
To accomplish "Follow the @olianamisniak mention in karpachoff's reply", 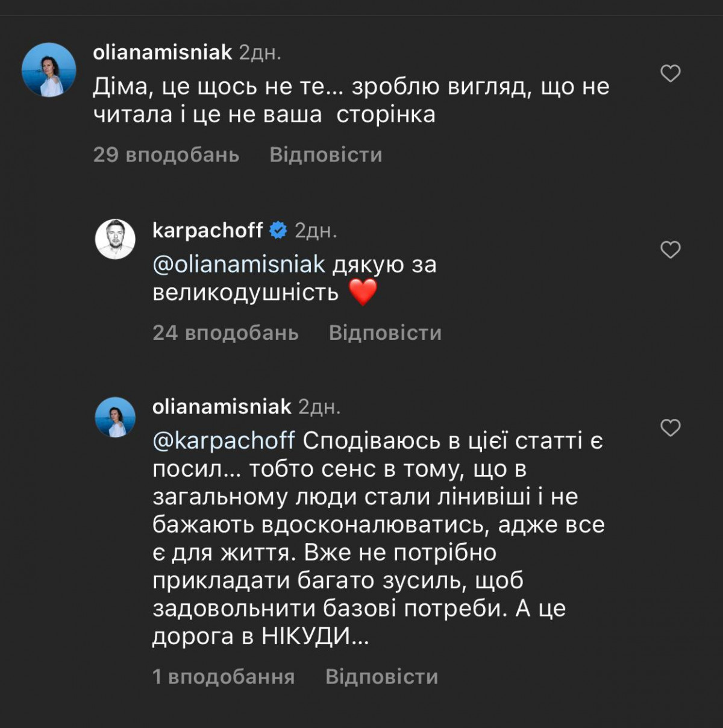I will coord(239,265).
